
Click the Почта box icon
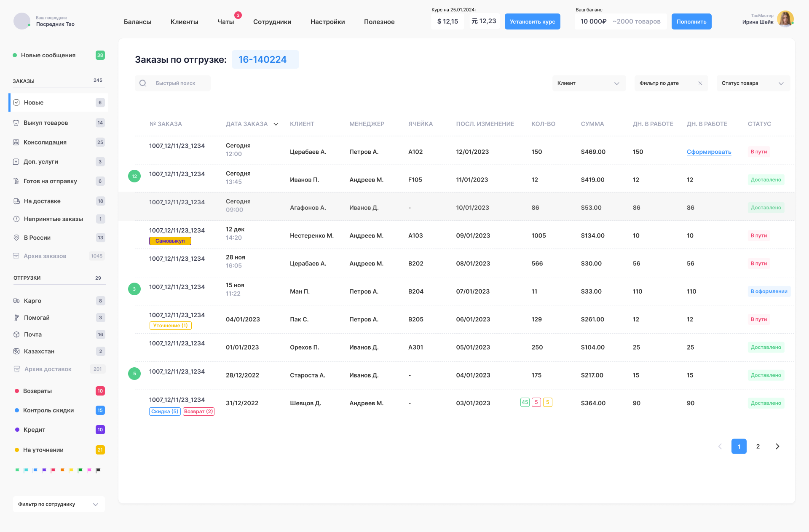coord(16,334)
